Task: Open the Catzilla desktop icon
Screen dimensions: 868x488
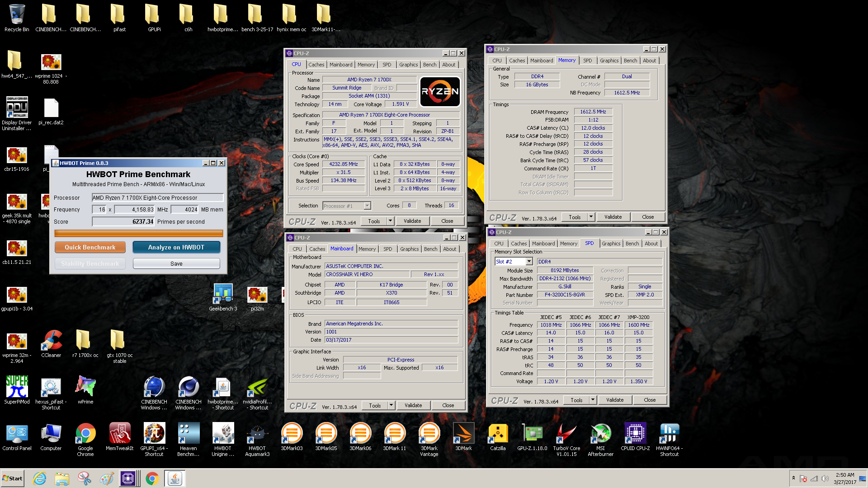Action: point(498,436)
